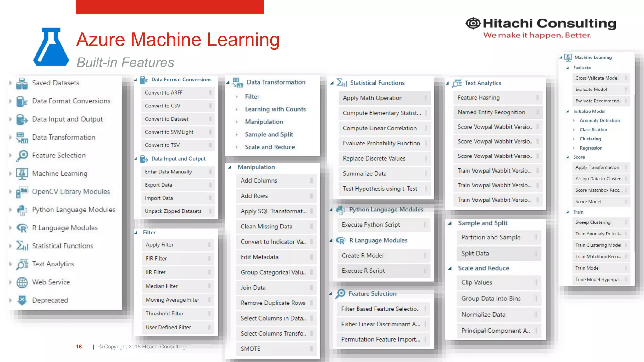644x362 pixels.
Task: Click the Regression category under Initialize Model
Action: 591,148
